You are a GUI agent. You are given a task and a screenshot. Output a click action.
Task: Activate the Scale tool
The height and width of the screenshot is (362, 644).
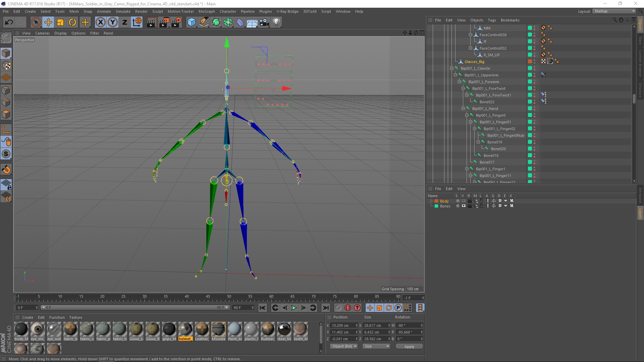click(60, 22)
